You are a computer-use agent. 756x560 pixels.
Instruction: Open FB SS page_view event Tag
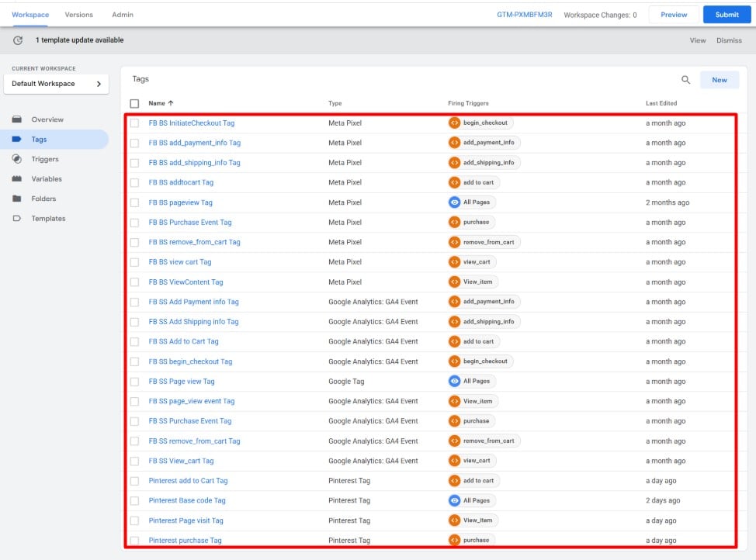coord(192,401)
